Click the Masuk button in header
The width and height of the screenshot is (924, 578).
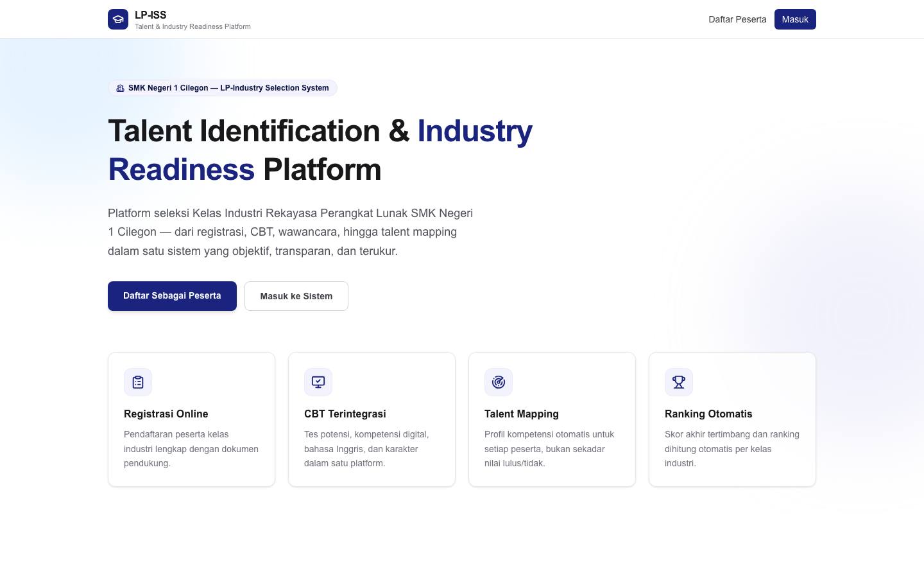click(x=795, y=19)
